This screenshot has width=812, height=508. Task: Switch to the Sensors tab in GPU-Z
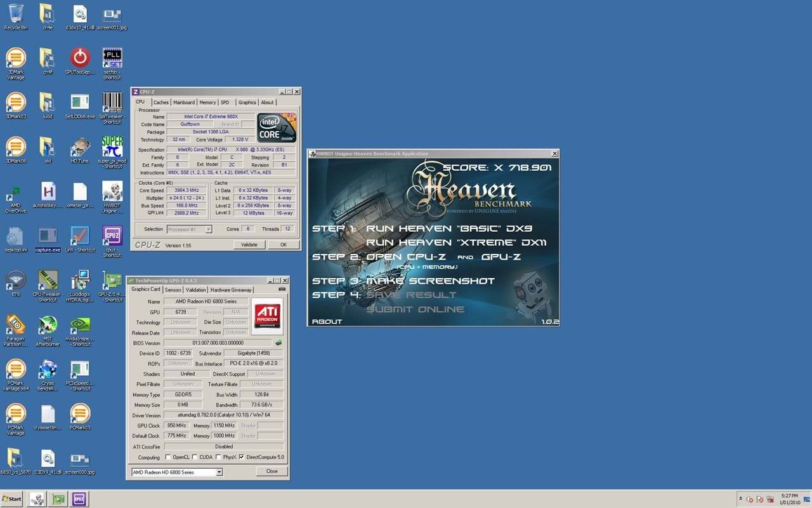pyautogui.click(x=173, y=290)
